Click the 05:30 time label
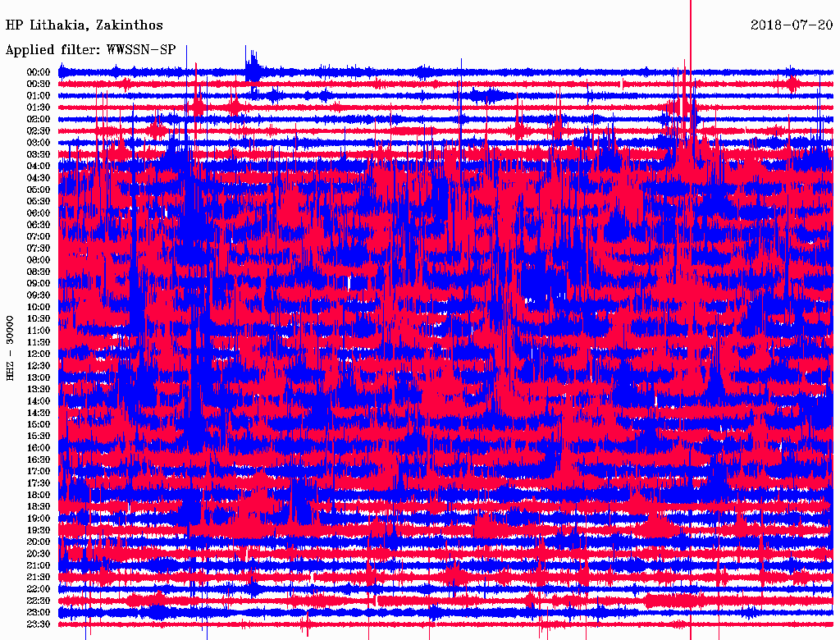Image resolution: width=840 pixels, height=640 pixels. pos(39,202)
